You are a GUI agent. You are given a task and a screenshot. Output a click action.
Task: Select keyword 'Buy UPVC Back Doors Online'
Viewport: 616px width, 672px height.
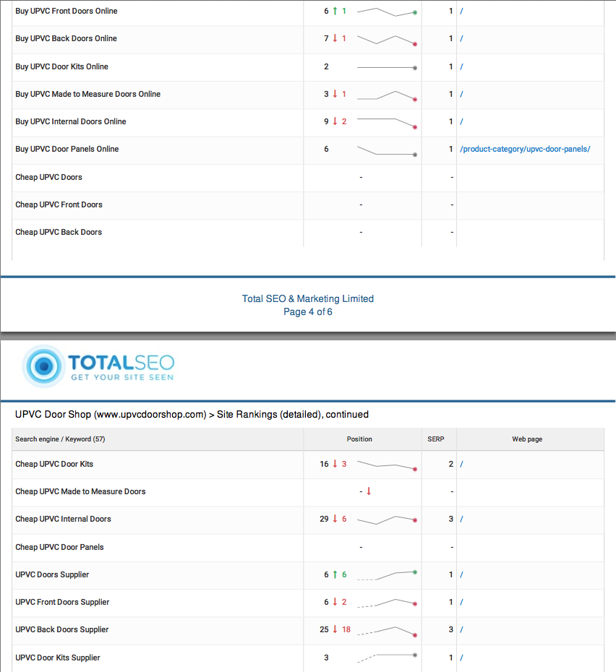66,38
